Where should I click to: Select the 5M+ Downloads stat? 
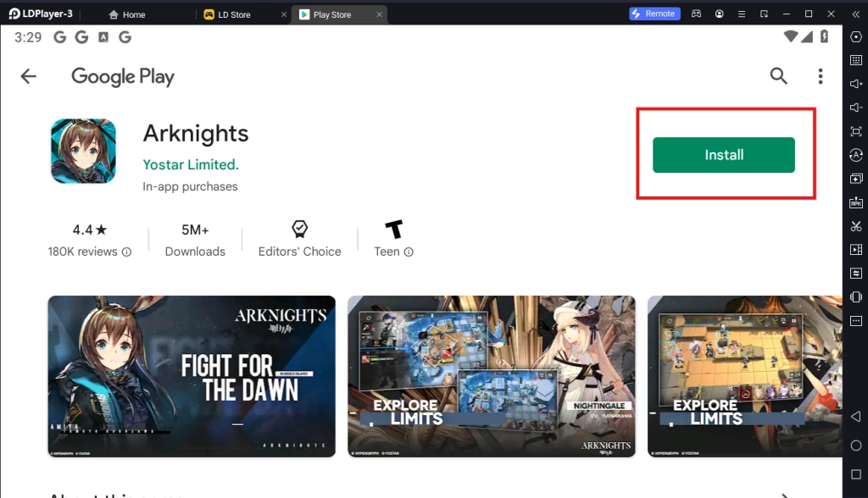click(x=195, y=241)
